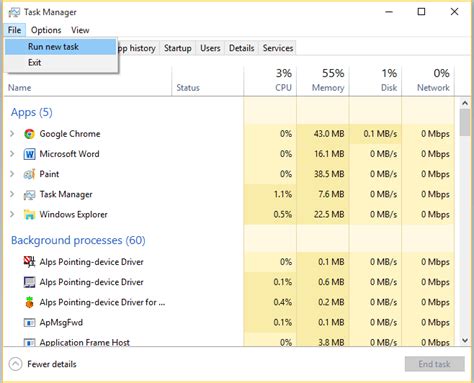
Task: Click the Windows Explorer folder icon
Action: 29,215
